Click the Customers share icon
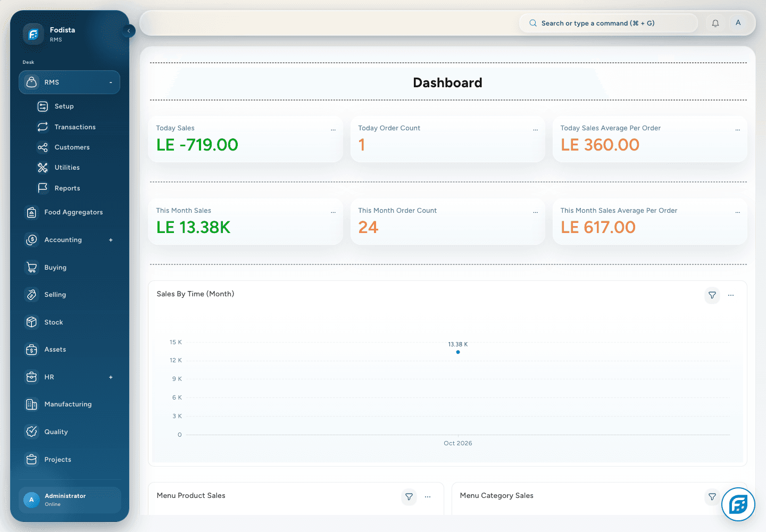This screenshot has width=766, height=532. tap(43, 147)
